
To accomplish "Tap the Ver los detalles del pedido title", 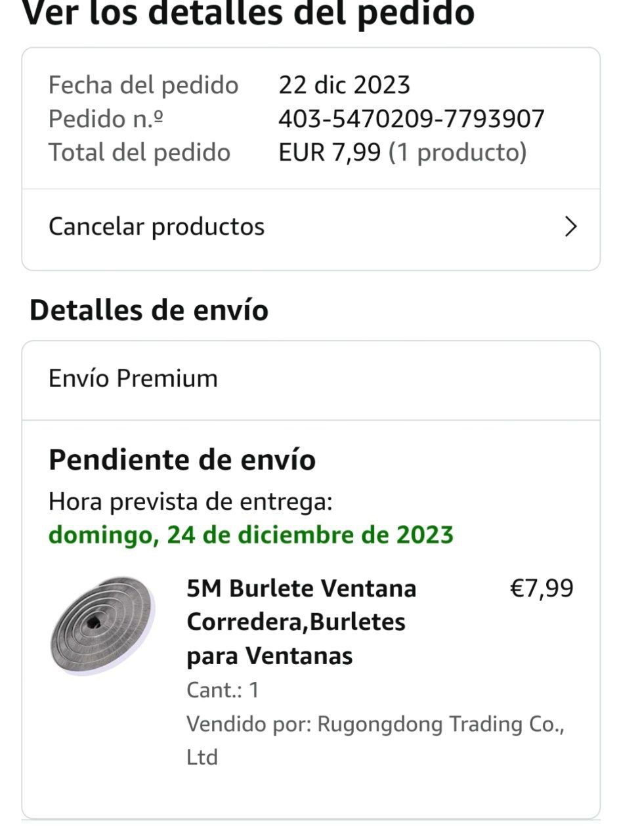I will pos(248,14).
